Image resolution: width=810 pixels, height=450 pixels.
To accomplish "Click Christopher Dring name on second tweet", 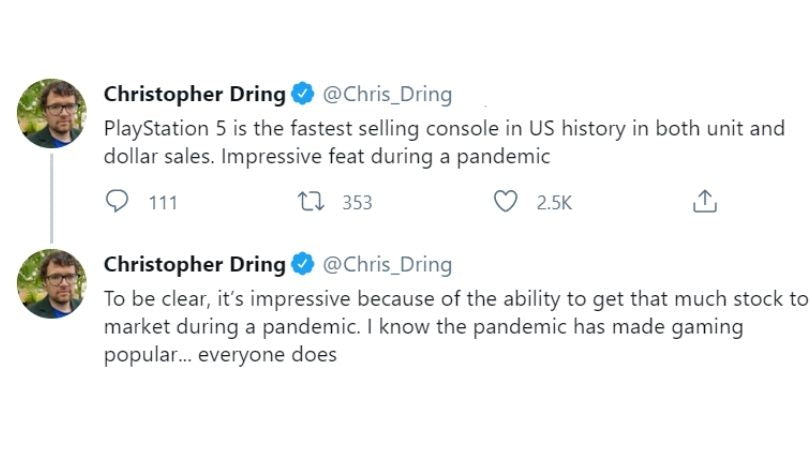I will (194, 265).
